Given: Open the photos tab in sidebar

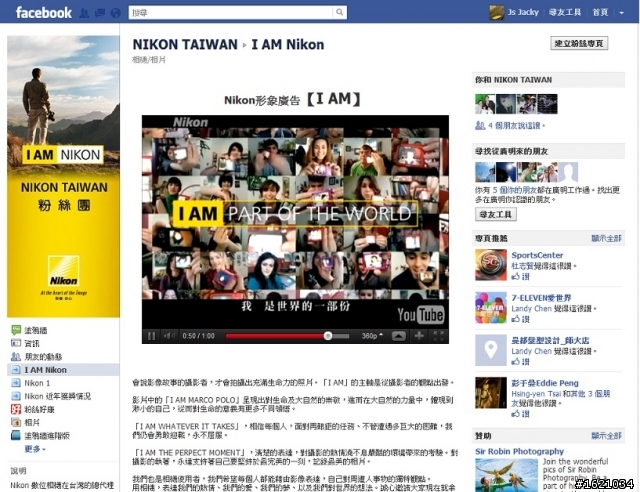Looking at the screenshot, I should pyautogui.click(x=26, y=422).
